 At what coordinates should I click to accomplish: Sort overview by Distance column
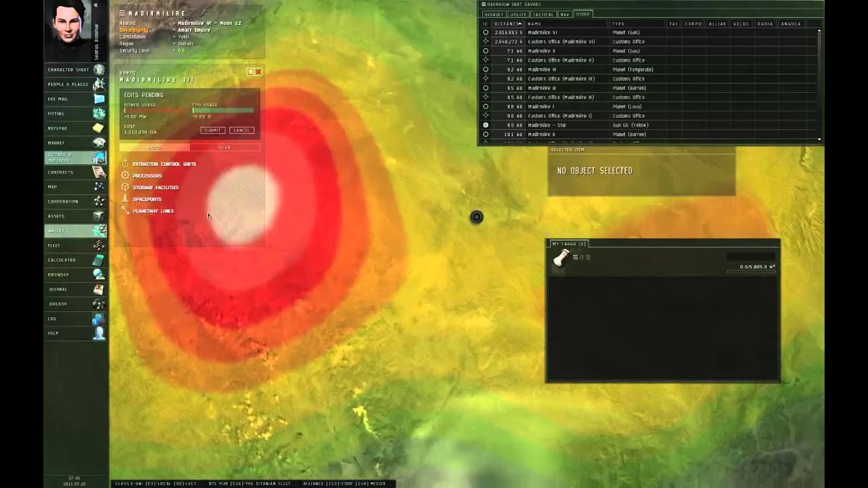click(x=507, y=24)
